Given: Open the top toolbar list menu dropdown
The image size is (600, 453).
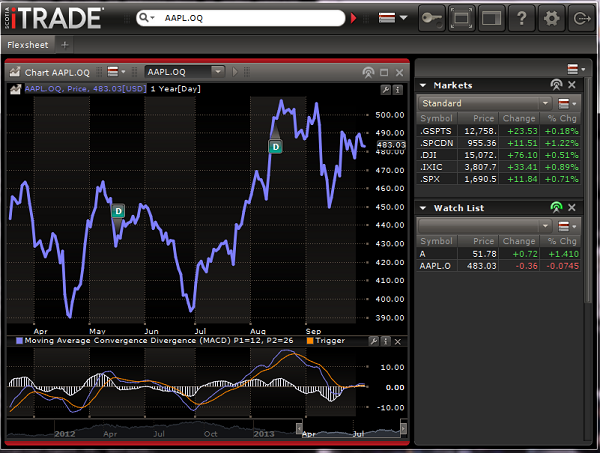Looking at the screenshot, I should [x=393, y=18].
